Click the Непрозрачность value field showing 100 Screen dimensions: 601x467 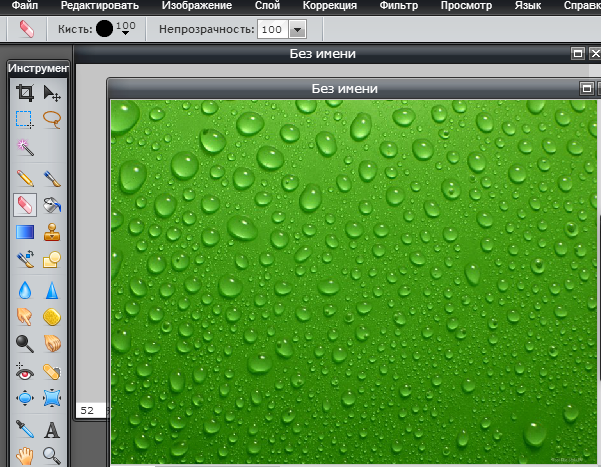[270, 30]
